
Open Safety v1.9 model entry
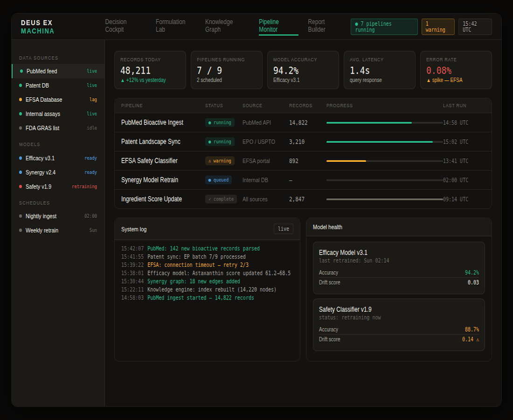[58, 187]
